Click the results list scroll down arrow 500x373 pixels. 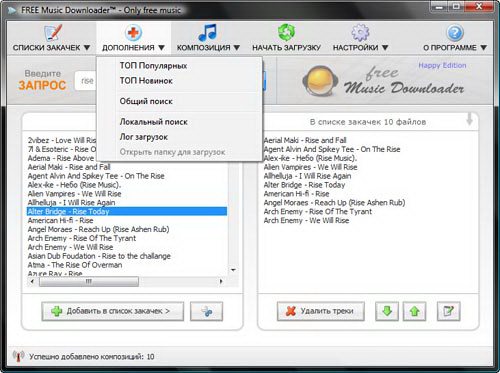coord(233,270)
